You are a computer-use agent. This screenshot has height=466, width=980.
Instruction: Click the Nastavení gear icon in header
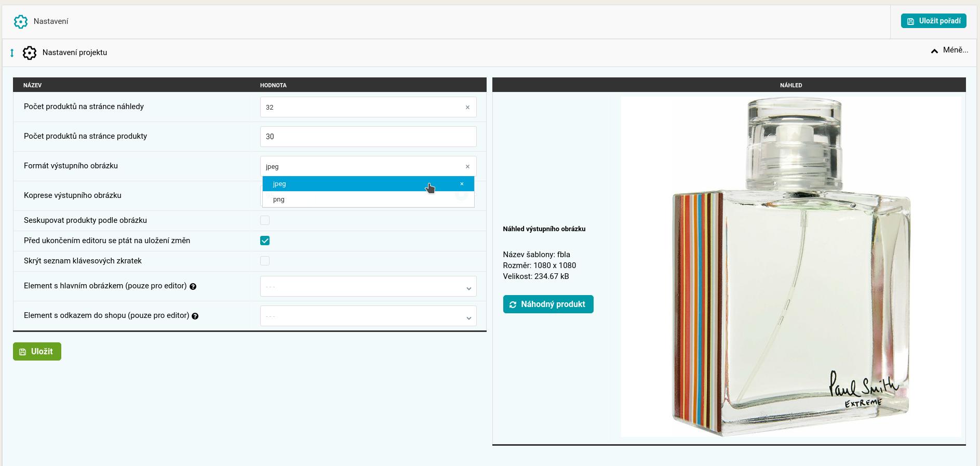pyautogui.click(x=20, y=21)
